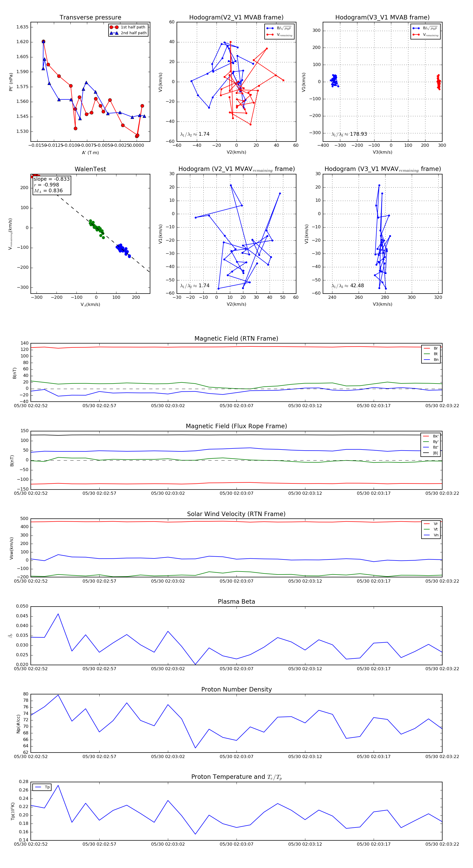The width and height of the screenshot is (473, 868).
Task: Select the '2nd half path' legend entry
Action: [x=128, y=33]
